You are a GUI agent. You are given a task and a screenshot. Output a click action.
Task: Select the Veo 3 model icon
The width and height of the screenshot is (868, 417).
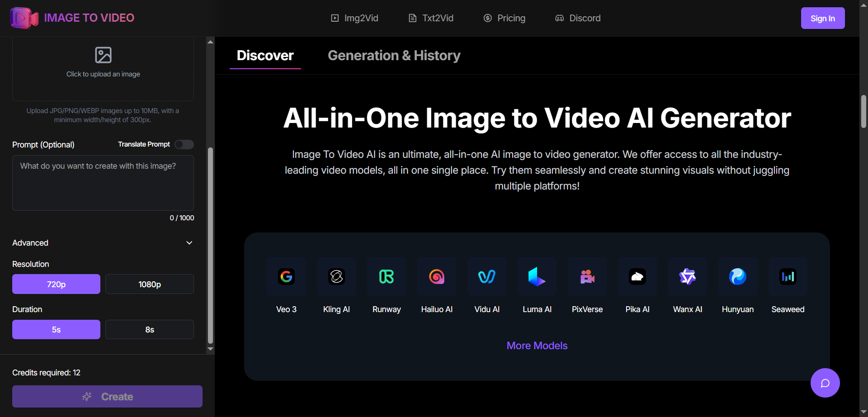click(286, 277)
